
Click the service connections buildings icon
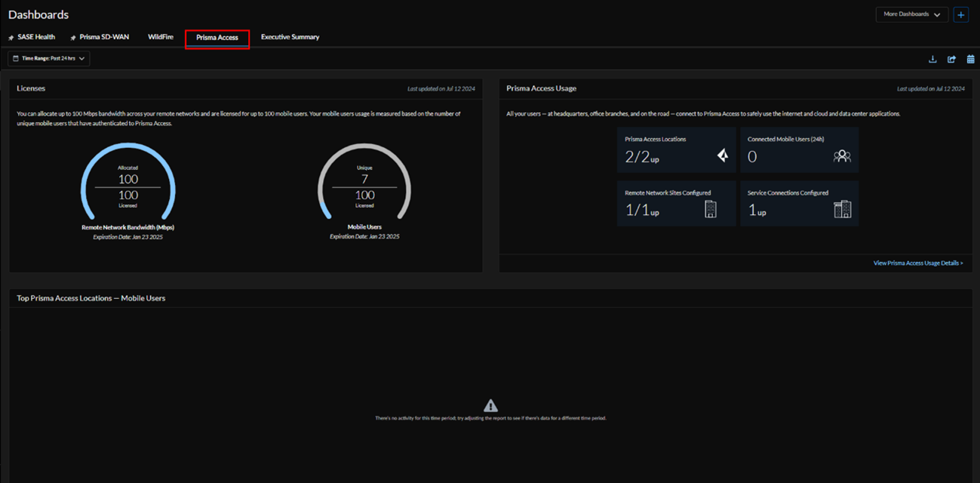point(842,209)
